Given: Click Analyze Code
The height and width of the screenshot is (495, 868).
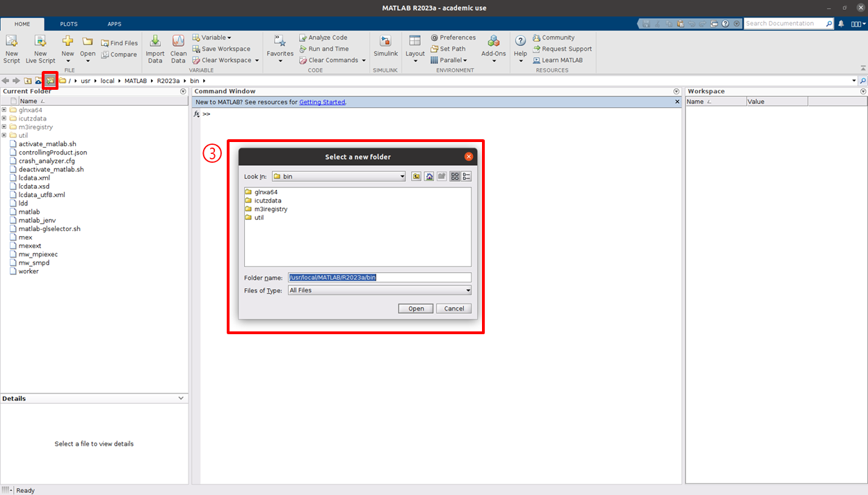Looking at the screenshot, I should (323, 38).
